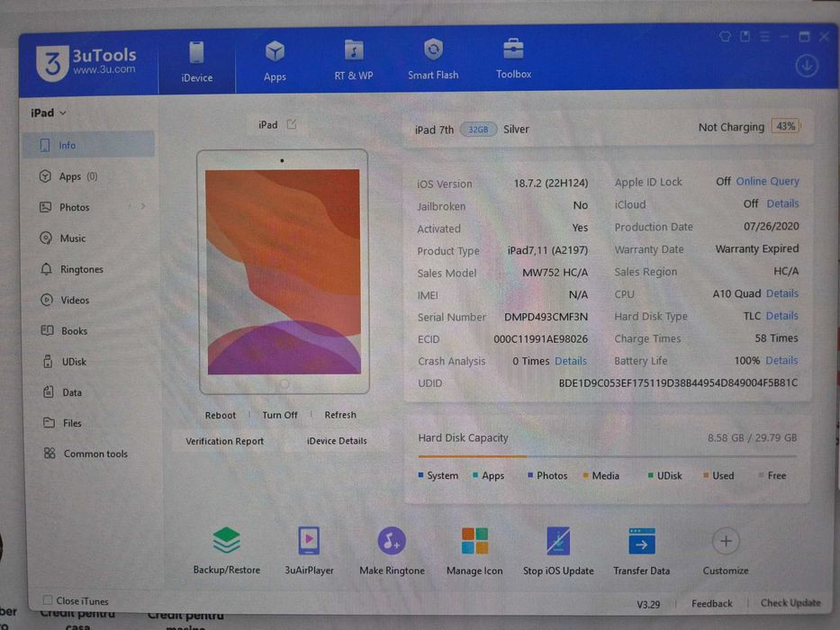
Task: Click iOS version 18.7.2 (22H124)
Action: [551, 184]
